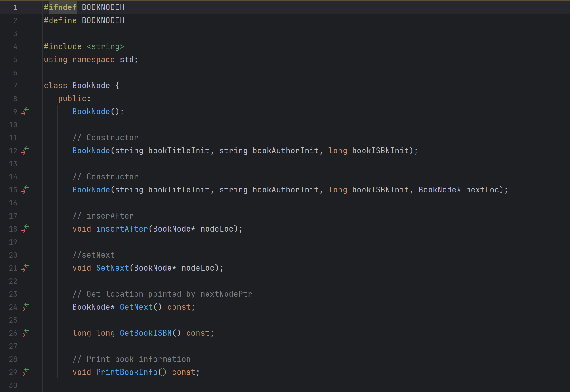Click green implementation arrow next to insertAfter declaration
The width and height of the screenshot is (570, 392).
click(x=26, y=226)
